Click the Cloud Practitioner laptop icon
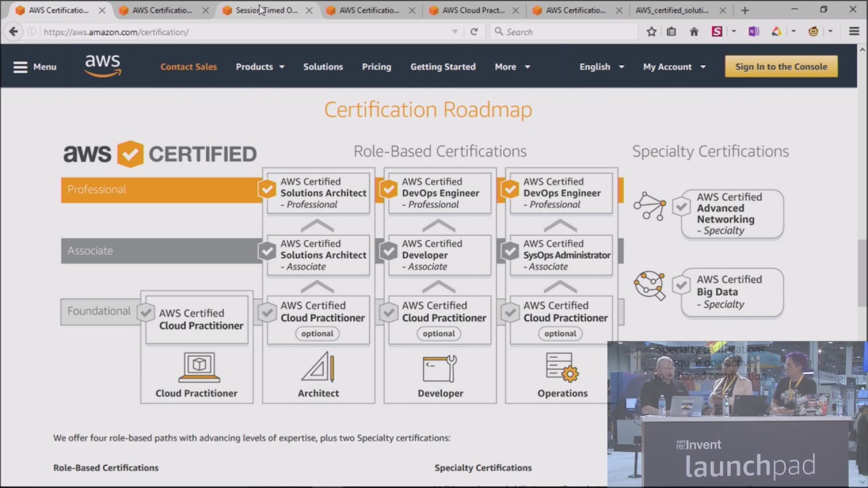 199,368
